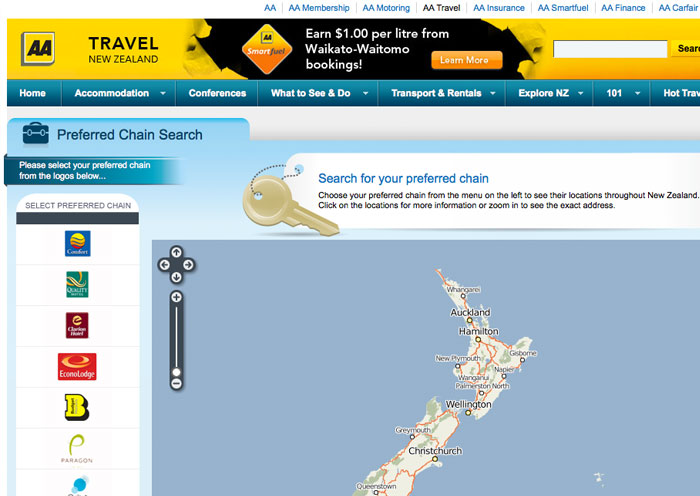Click the Learn More banner button
This screenshot has width=700, height=496.
click(x=467, y=60)
